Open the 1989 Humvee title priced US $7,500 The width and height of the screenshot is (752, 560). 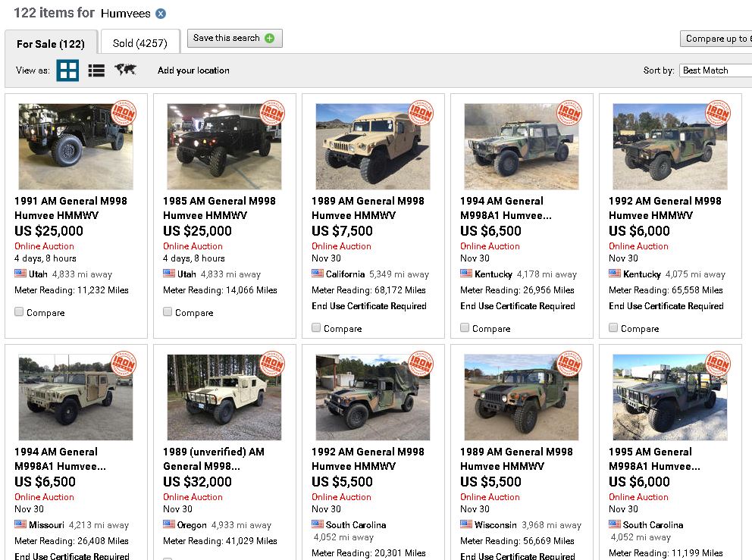[x=368, y=208]
